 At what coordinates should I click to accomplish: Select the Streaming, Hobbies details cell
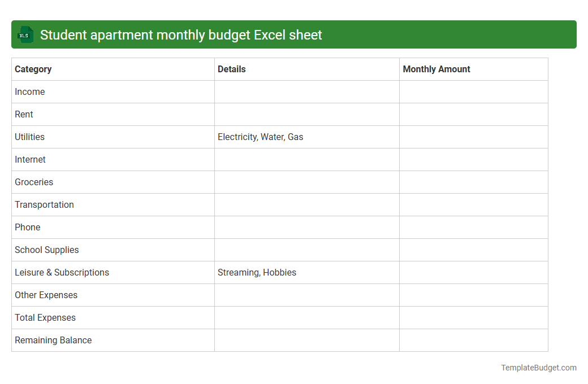pyautogui.click(x=257, y=272)
